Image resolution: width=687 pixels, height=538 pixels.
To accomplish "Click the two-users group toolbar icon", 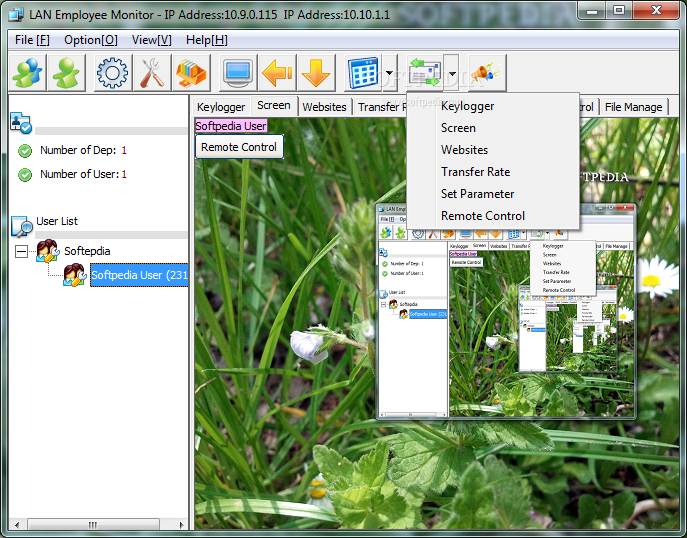I will click(x=28, y=72).
